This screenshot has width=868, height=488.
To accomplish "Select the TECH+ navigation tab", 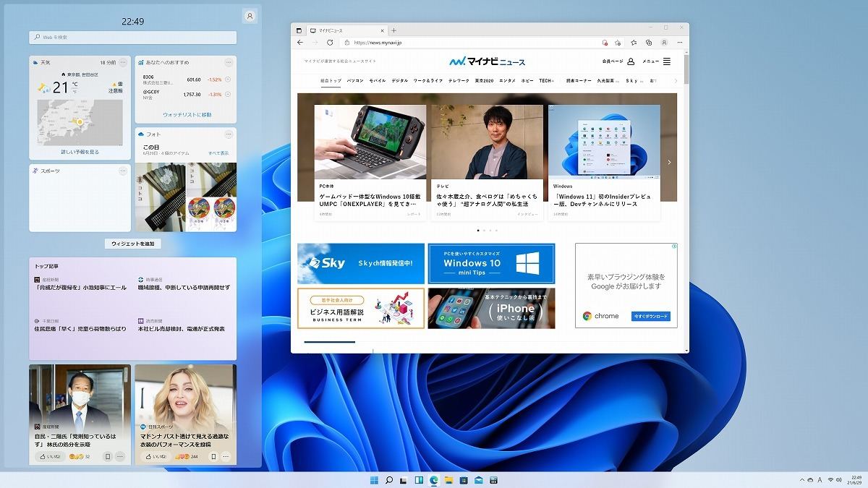I will click(x=546, y=81).
